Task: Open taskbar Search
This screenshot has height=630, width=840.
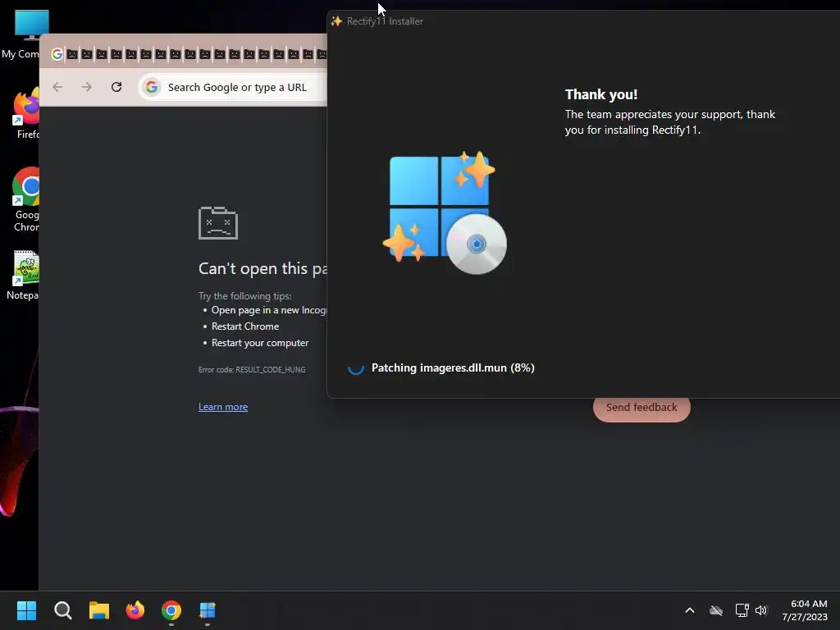Action: pyautogui.click(x=62, y=610)
